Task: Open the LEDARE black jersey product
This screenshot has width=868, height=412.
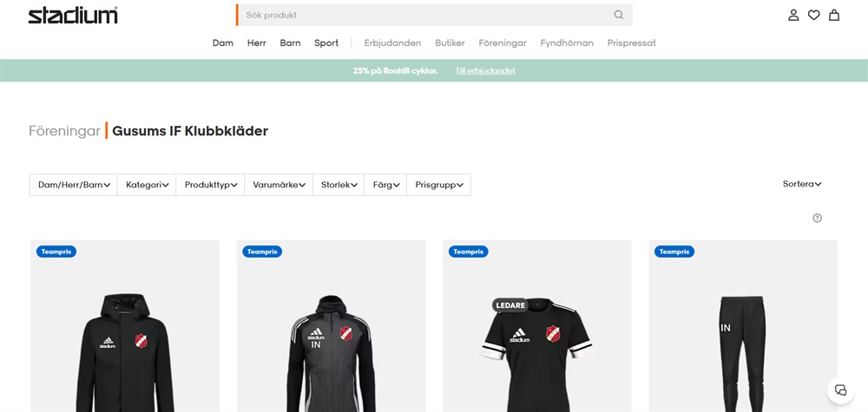Action: click(x=537, y=326)
